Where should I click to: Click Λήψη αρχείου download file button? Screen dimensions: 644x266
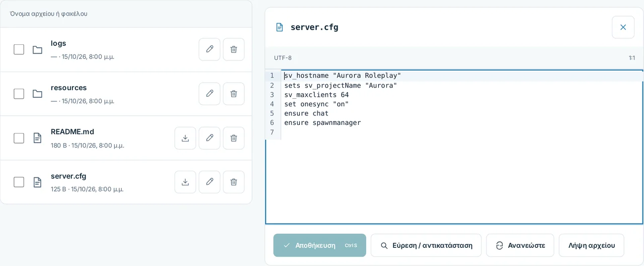pos(591,245)
